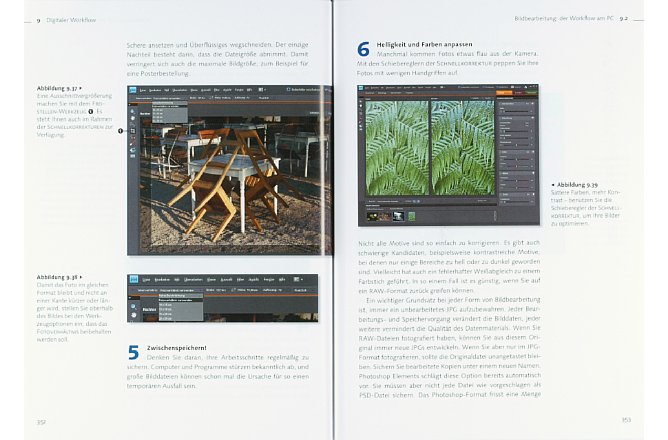Toggle the panels checkbox in the chairs screenshot header

coord(288,89)
